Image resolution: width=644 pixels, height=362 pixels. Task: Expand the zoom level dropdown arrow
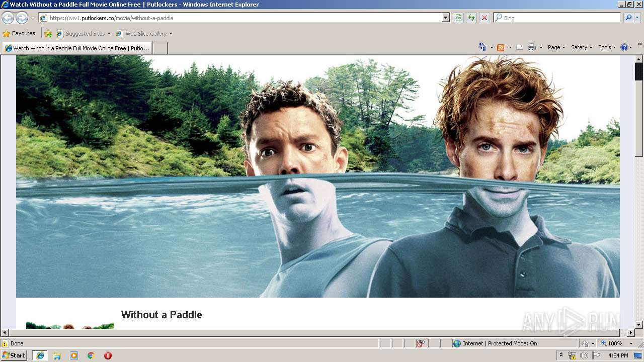631,343
